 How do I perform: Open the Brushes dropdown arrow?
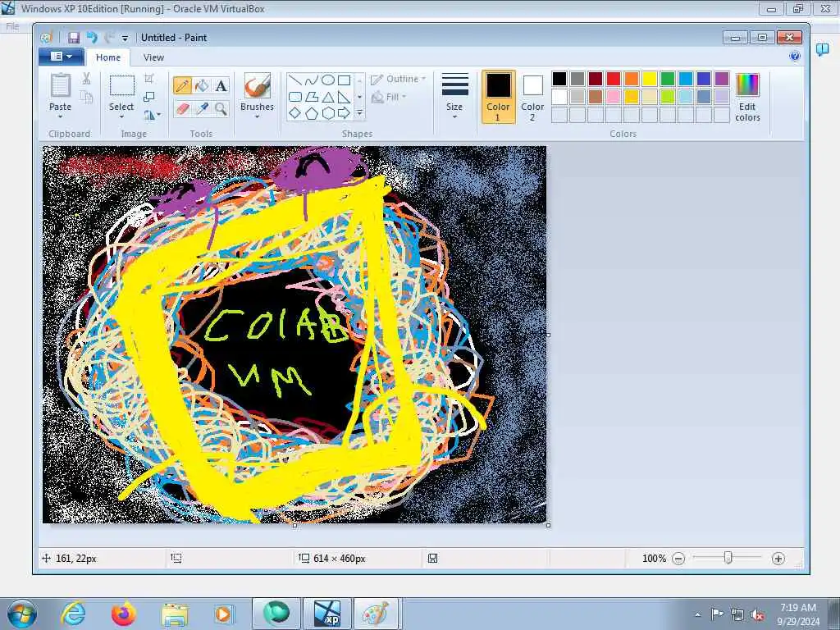click(x=257, y=116)
